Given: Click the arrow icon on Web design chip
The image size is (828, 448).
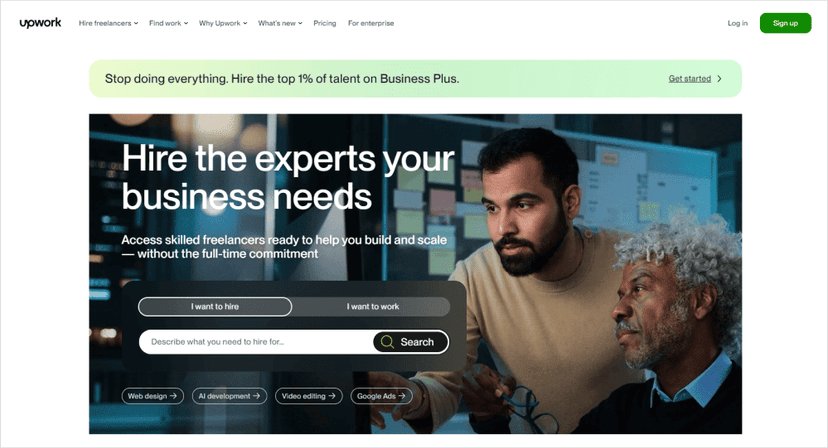Looking at the screenshot, I should 173,396.
